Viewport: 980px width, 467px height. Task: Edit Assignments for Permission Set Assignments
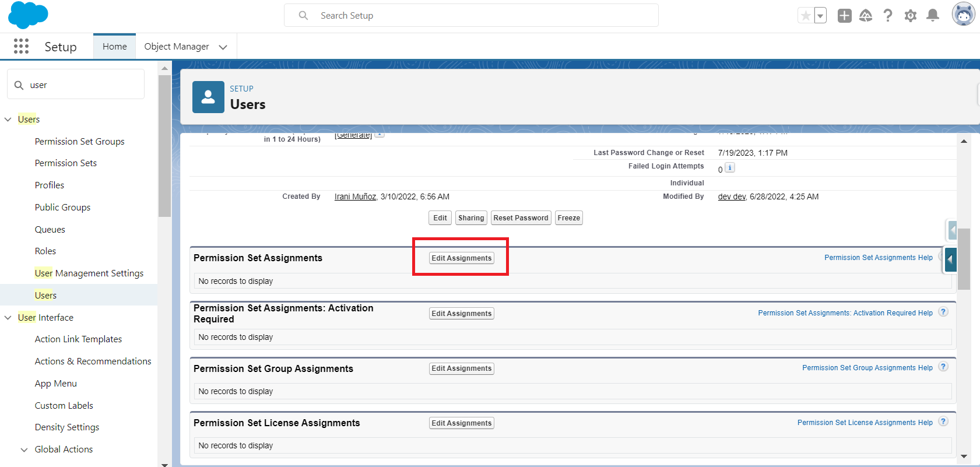pyautogui.click(x=462, y=258)
